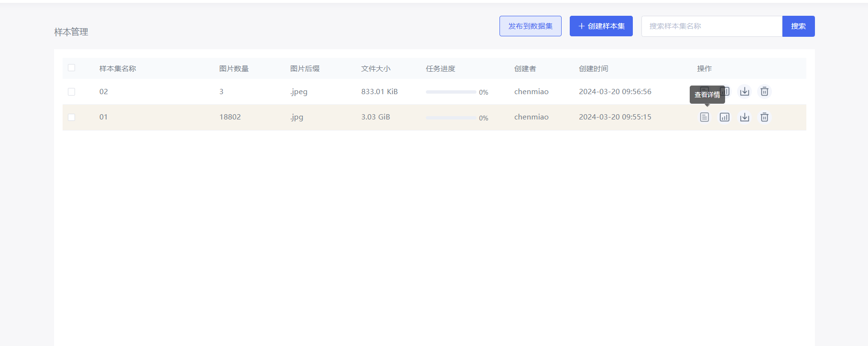Delete sample set 01 via trash icon
This screenshot has width=868, height=346.
(x=764, y=117)
